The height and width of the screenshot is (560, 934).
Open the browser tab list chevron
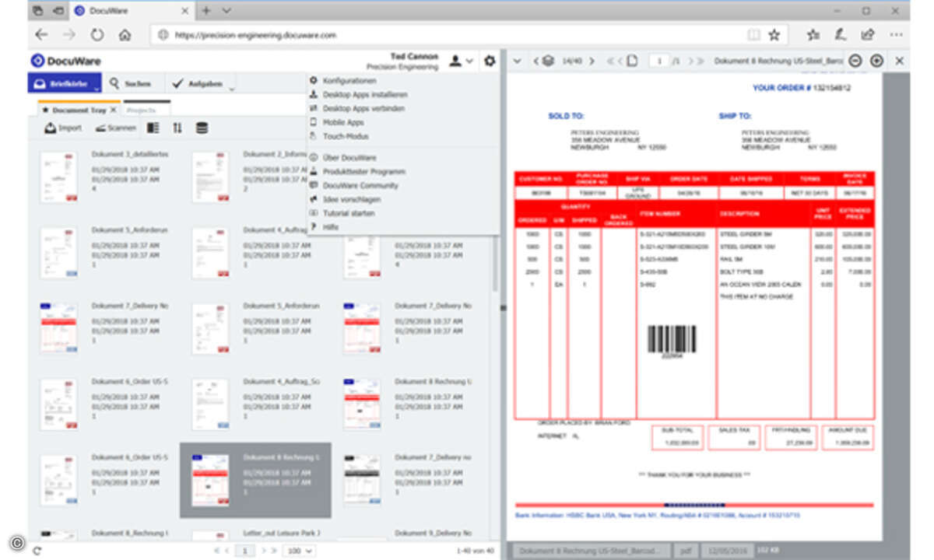point(226,11)
